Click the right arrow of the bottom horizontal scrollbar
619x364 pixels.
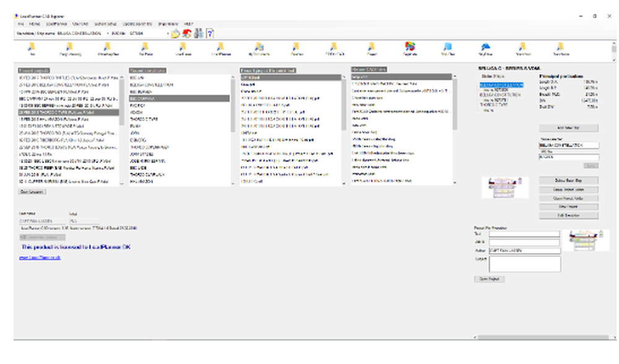point(614,337)
